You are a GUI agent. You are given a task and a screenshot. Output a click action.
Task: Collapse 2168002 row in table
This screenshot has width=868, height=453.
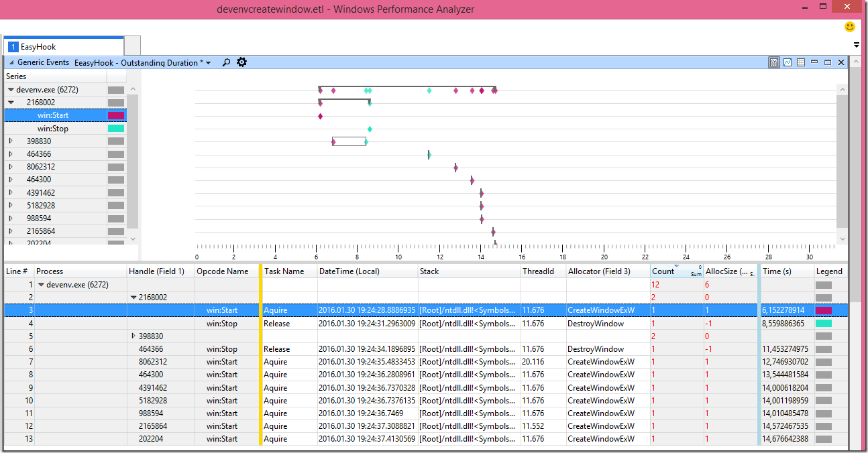coord(133,298)
